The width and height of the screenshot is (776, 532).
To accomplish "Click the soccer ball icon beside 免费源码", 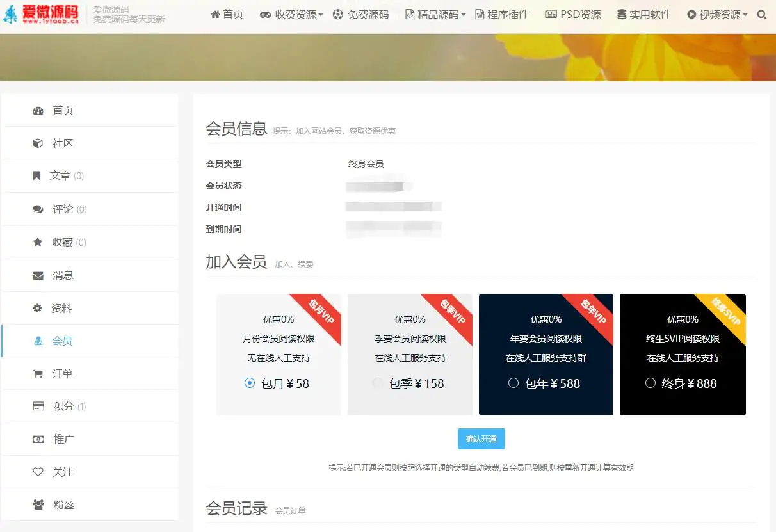I will pos(338,14).
